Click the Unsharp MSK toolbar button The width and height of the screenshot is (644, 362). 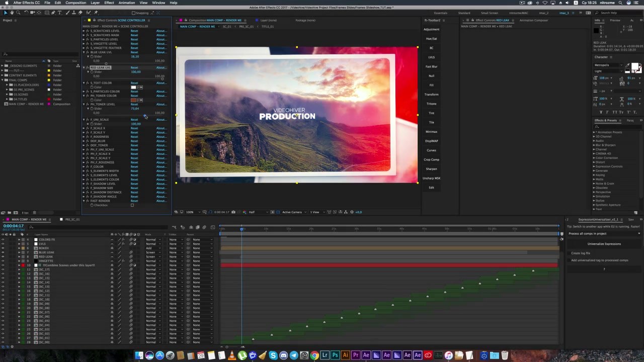click(x=431, y=178)
